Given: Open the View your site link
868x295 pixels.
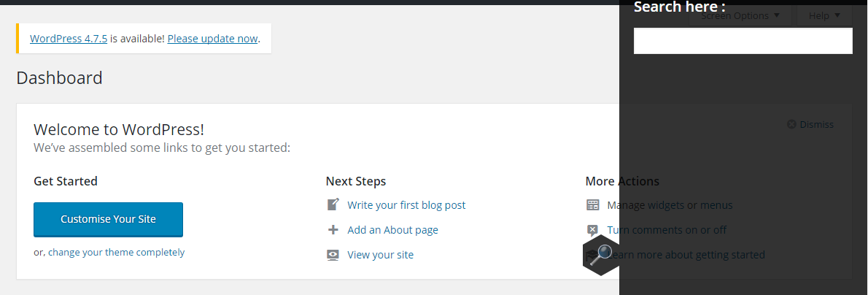Looking at the screenshot, I should pos(380,255).
